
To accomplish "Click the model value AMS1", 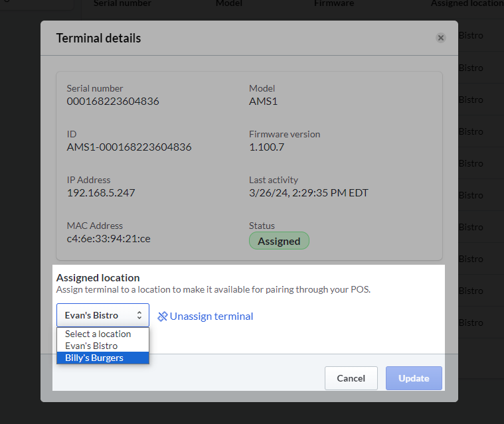I will 263,102.
